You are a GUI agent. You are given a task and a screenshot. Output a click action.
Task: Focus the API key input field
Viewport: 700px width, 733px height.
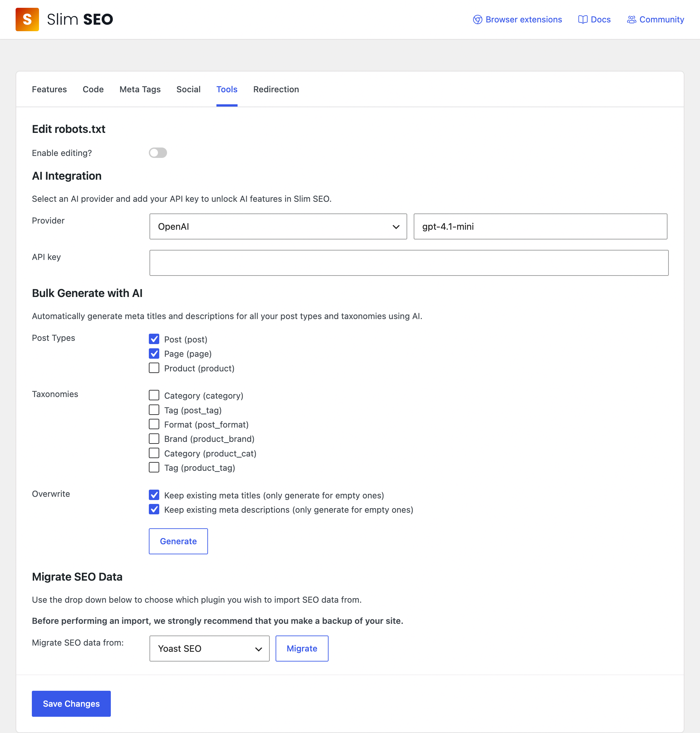[x=409, y=263]
